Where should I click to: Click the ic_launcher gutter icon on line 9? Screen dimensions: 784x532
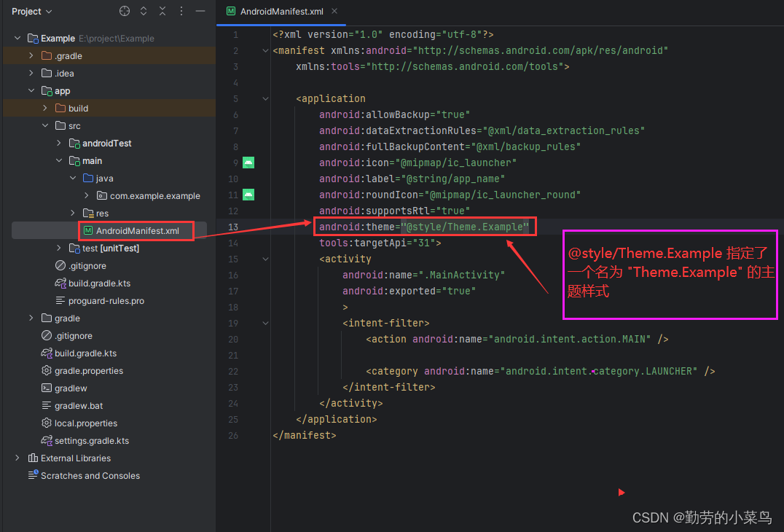(248, 163)
